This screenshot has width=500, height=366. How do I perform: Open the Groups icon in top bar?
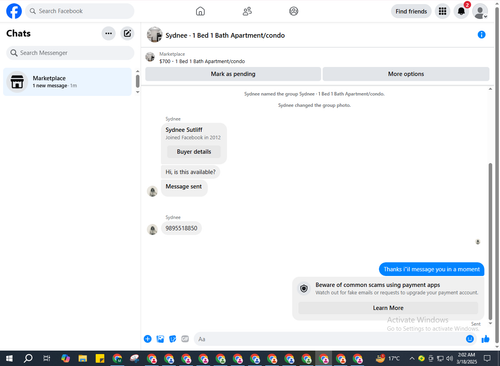click(294, 11)
